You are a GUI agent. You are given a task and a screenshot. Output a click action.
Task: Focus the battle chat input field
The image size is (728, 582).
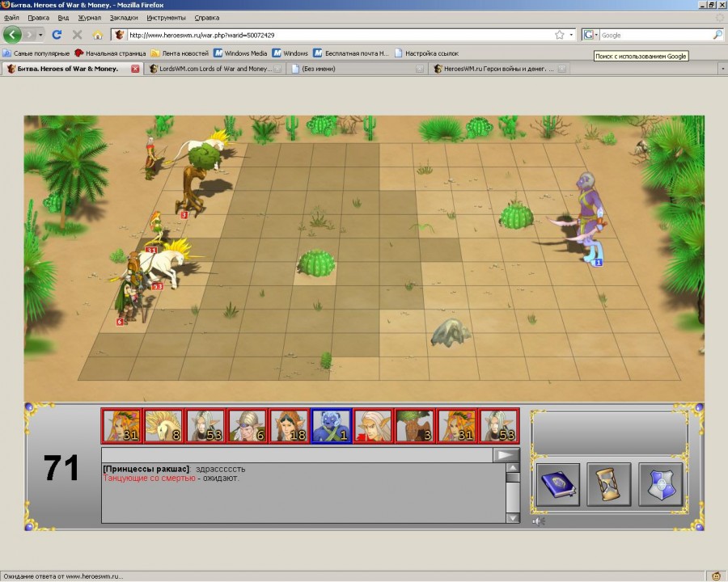click(x=297, y=455)
